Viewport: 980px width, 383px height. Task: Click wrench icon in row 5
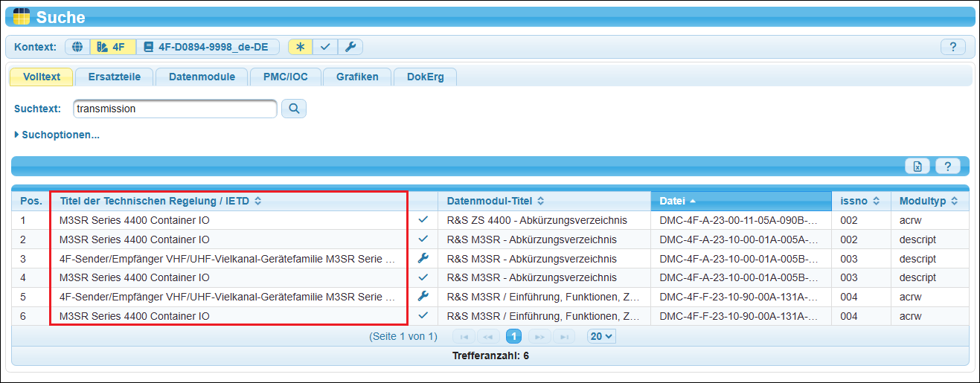point(423,296)
